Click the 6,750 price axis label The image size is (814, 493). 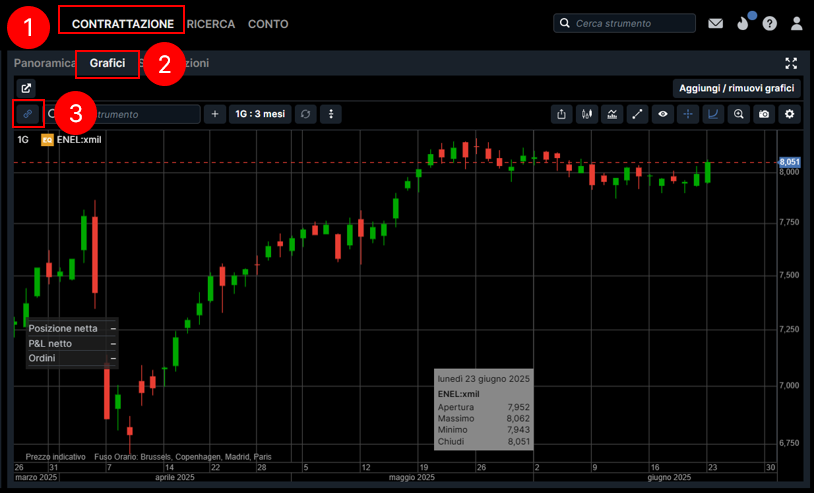click(789, 443)
